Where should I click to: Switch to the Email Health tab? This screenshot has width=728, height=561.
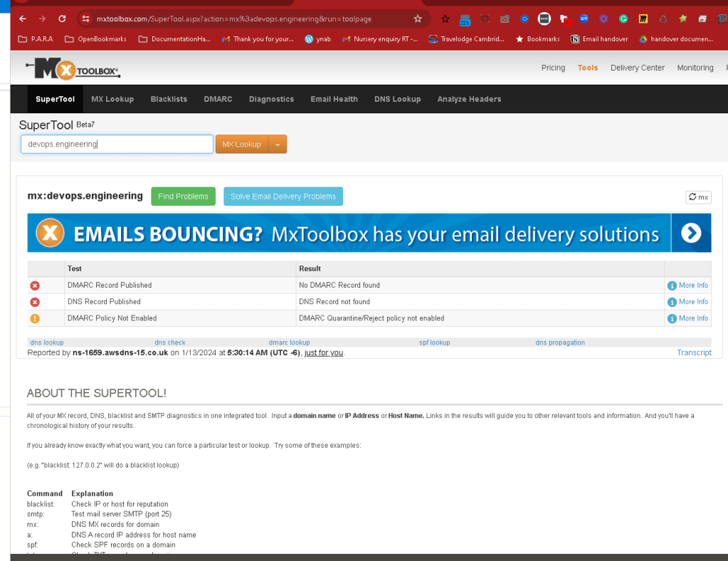click(334, 99)
